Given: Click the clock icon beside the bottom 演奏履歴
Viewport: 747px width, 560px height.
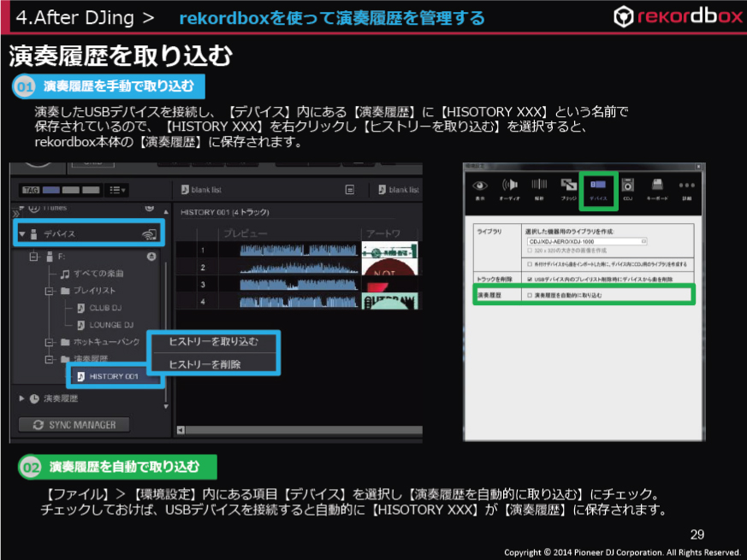Looking at the screenshot, I should coord(34,398).
